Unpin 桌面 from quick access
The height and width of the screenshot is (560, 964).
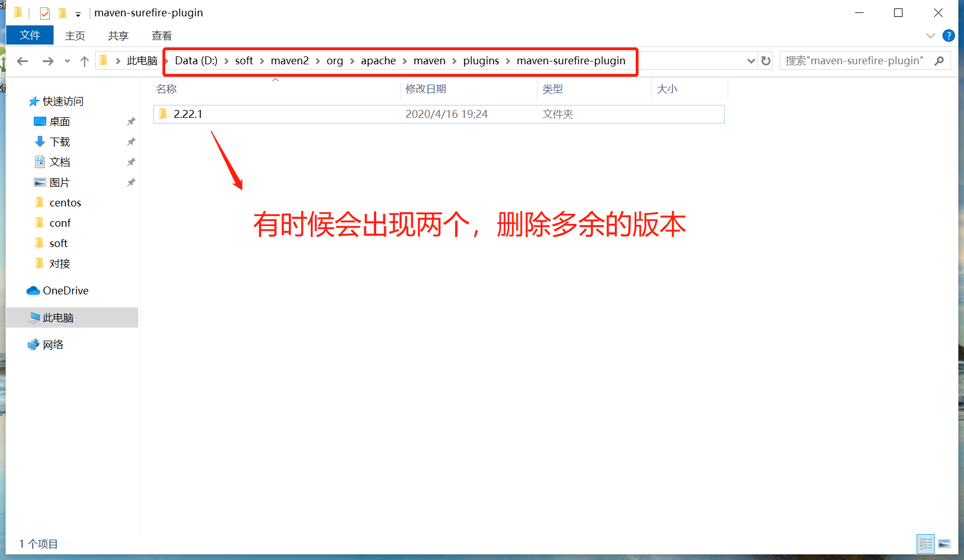tap(131, 121)
